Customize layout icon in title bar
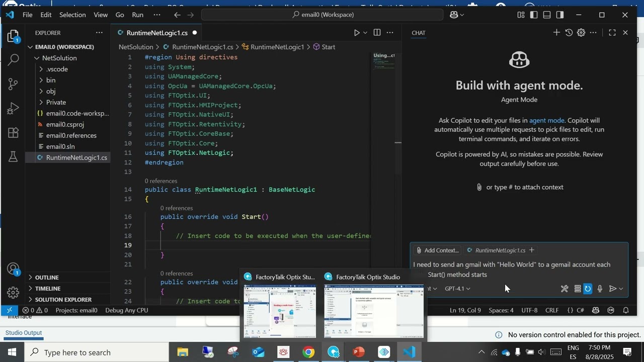This screenshot has height=362, width=644. point(522,15)
